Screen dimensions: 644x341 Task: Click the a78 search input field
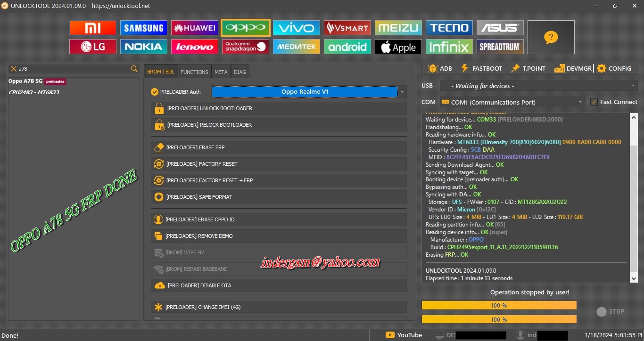click(x=74, y=69)
